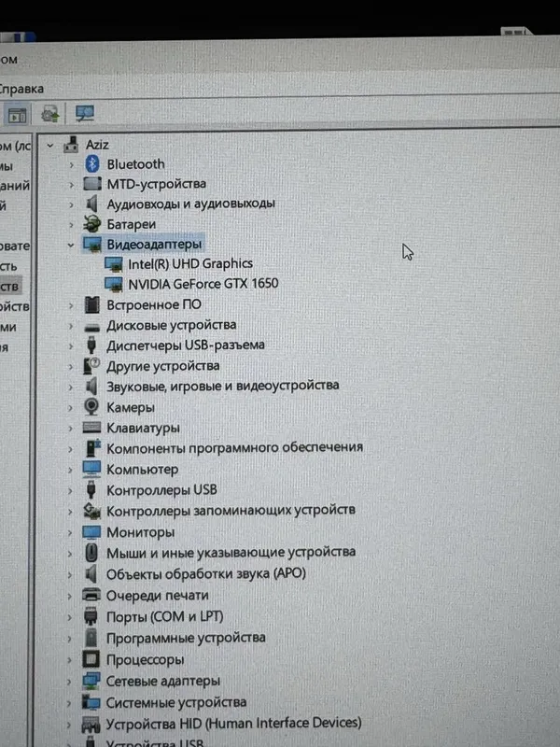Select Мыши и иные указывающие устройства label
The width and height of the screenshot is (560, 747).
pos(231,553)
